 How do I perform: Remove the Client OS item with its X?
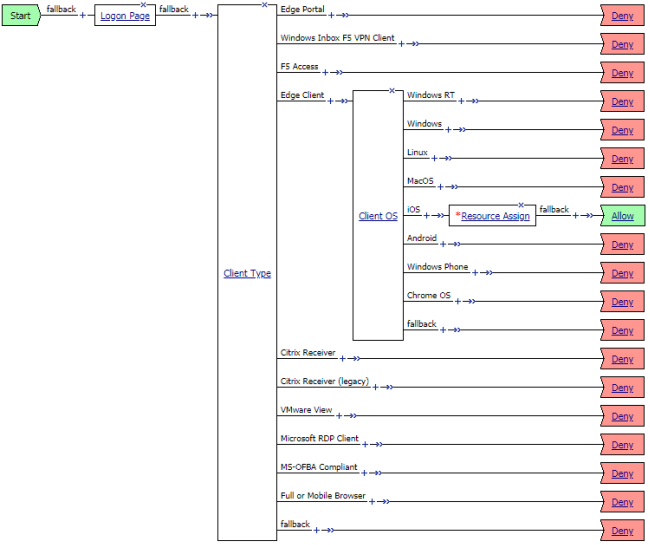pos(392,91)
